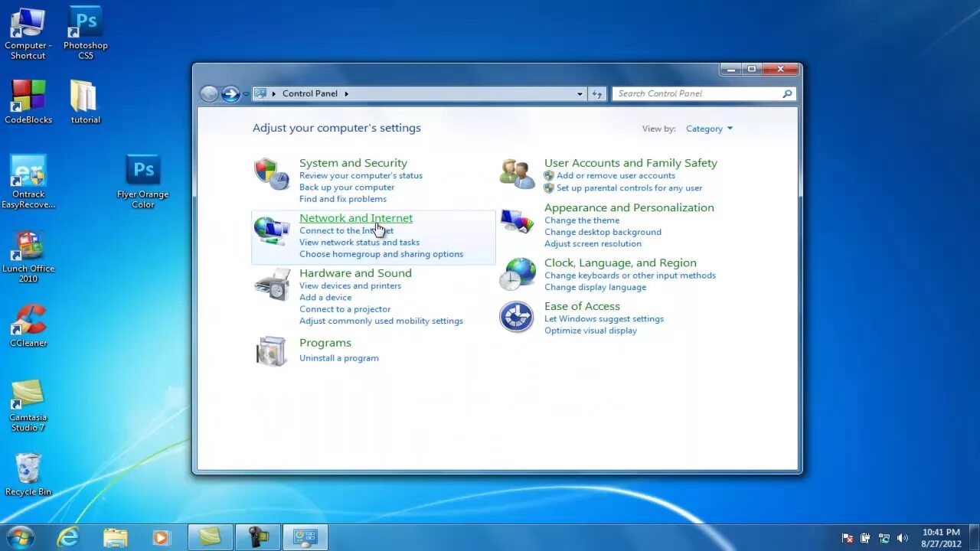The height and width of the screenshot is (551, 980).
Task: Click Change the theme link
Action: click(x=582, y=220)
